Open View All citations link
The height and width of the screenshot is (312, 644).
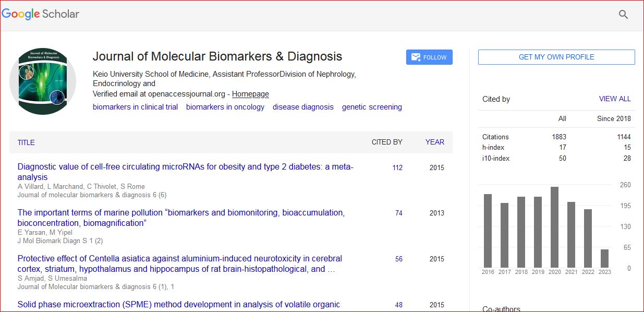click(614, 99)
